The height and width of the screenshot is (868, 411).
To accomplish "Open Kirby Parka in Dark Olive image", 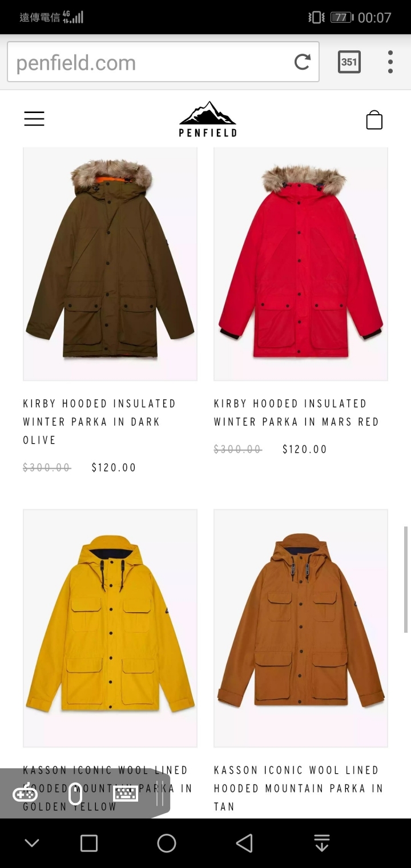I will pos(110,264).
